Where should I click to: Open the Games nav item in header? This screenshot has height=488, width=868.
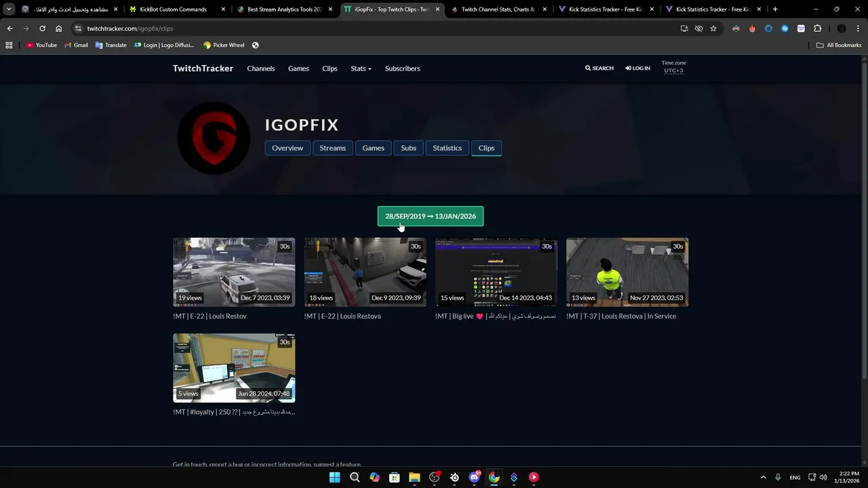coord(298,68)
